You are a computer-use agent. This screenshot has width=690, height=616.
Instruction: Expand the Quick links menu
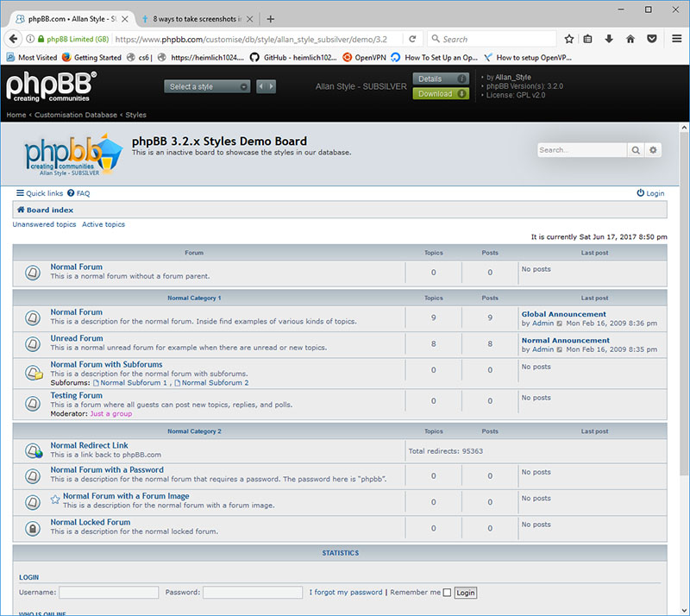click(x=40, y=193)
